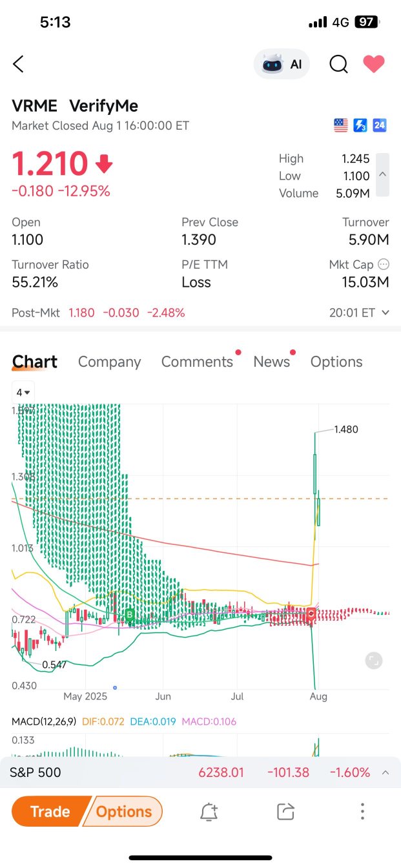The image size is (401, 868).
Task: Tap the orange Trade button
Action: (50, 812)
